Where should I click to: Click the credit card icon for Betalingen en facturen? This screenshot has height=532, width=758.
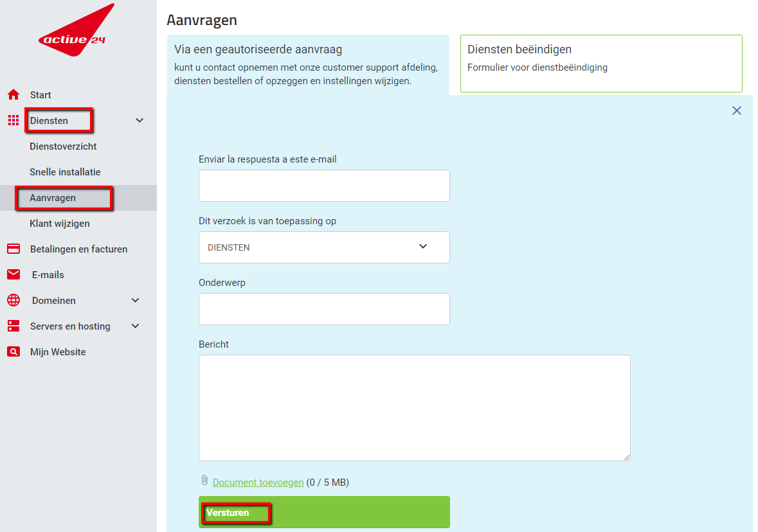[x=14, y=249]
